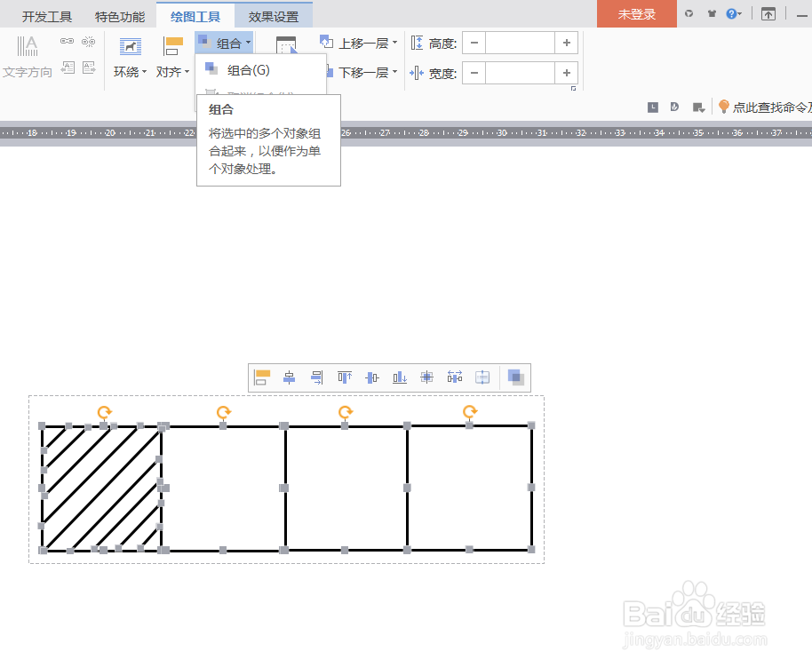Select the 文字方向 text direction tool

coord(28,53)
